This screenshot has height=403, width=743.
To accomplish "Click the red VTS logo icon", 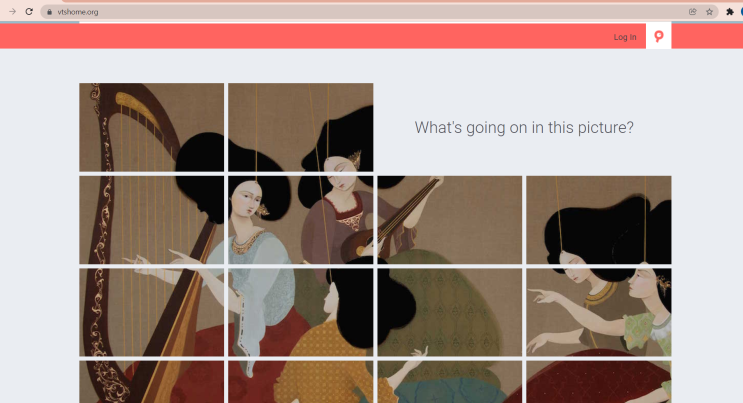I will point(659,36).
